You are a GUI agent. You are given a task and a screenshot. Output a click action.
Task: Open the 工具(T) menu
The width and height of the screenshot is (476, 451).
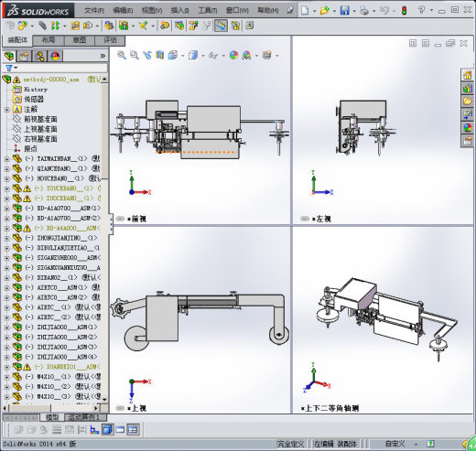208,10
